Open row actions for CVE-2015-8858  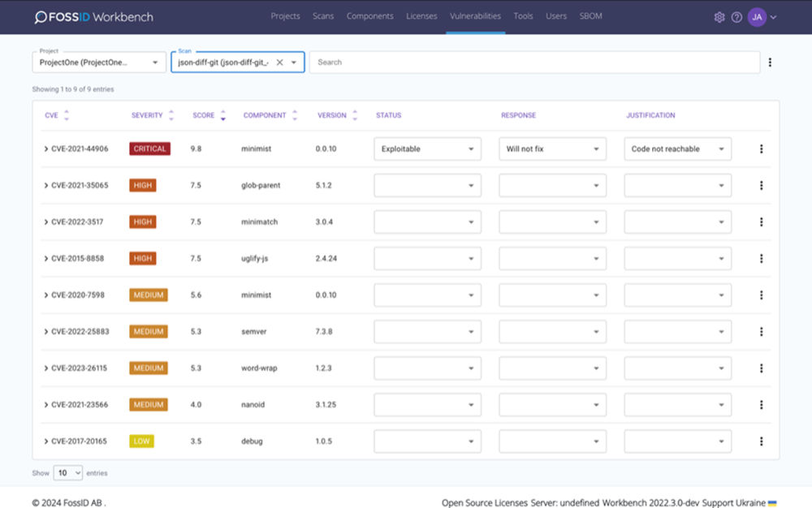(762, 259)
